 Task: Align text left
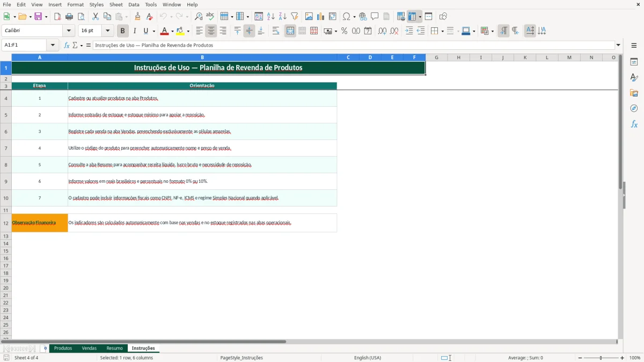[x=200, y=31]
